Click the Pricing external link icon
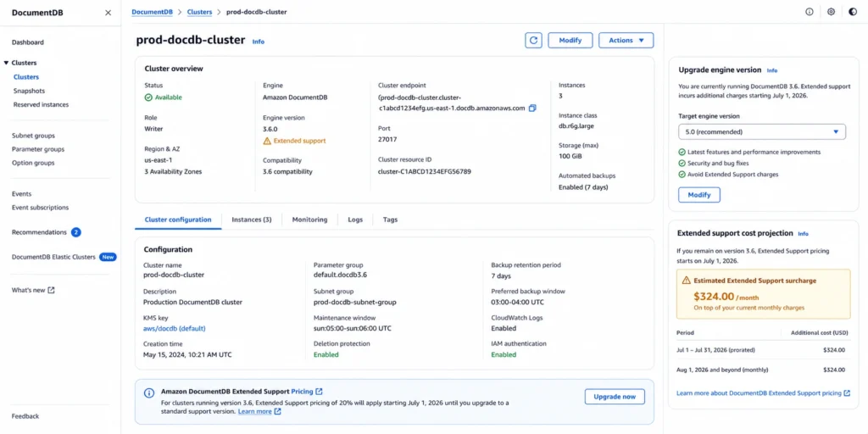The image size is (868, 434). click(x=320, y=392)
